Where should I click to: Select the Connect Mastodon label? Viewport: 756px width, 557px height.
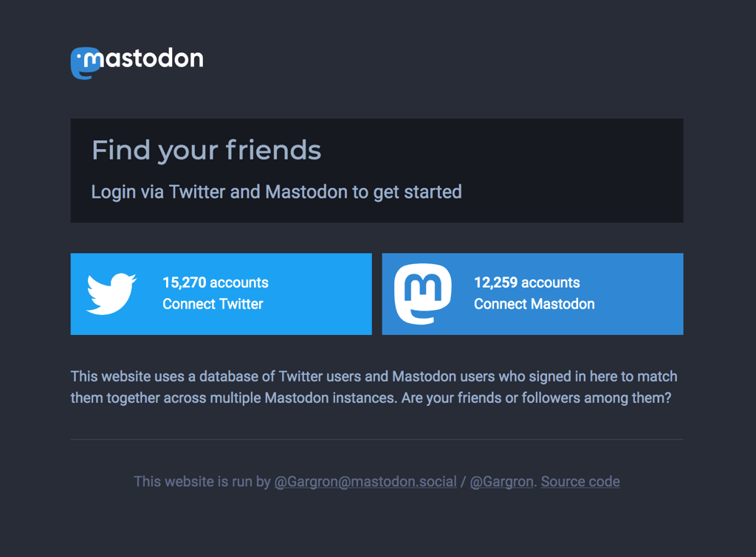tap(535, 304)
